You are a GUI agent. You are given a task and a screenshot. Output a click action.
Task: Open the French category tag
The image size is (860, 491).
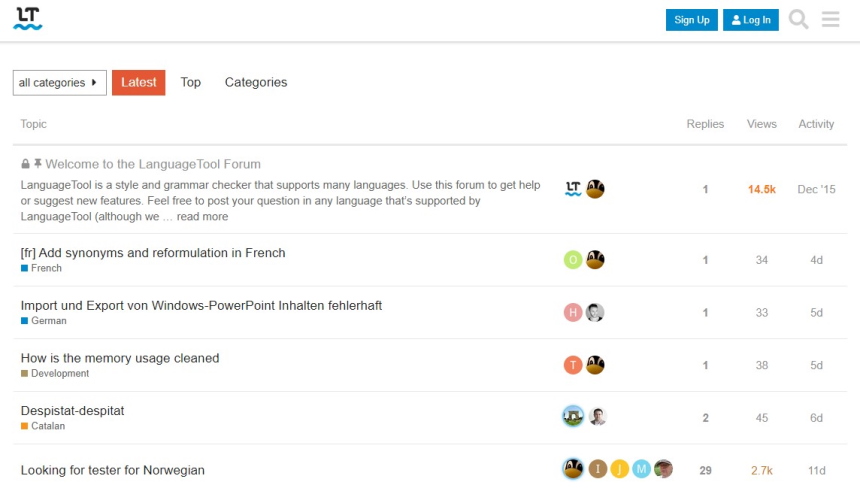coord(41,268)
